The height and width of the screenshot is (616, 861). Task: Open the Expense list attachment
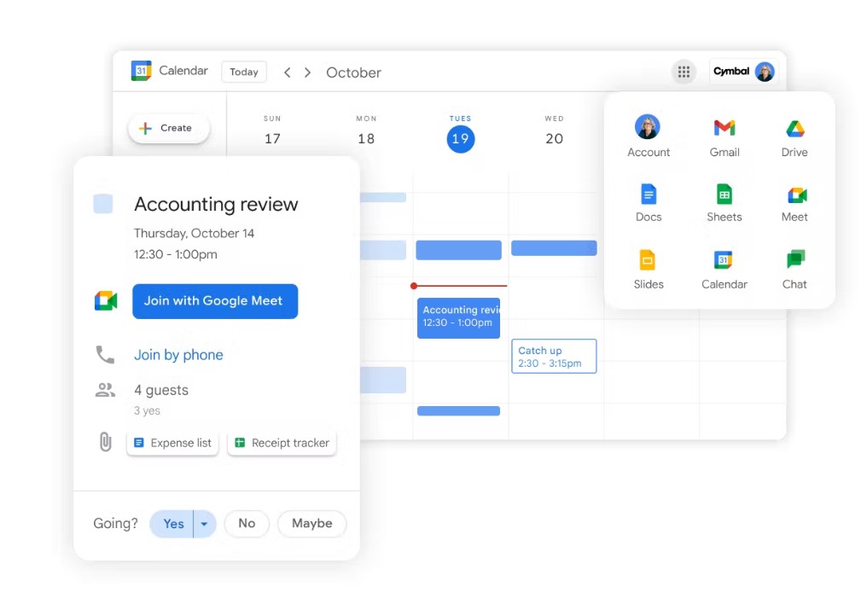tap(172, 443)
